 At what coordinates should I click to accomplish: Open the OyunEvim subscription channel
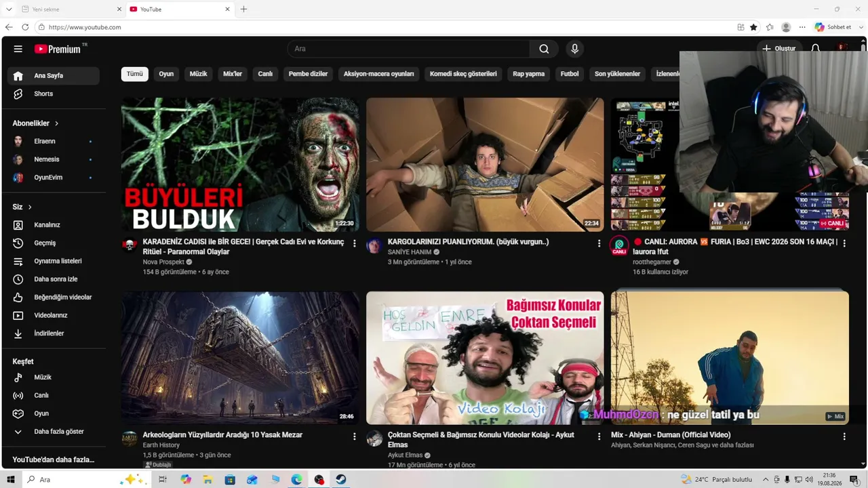(x=54, y=178)
